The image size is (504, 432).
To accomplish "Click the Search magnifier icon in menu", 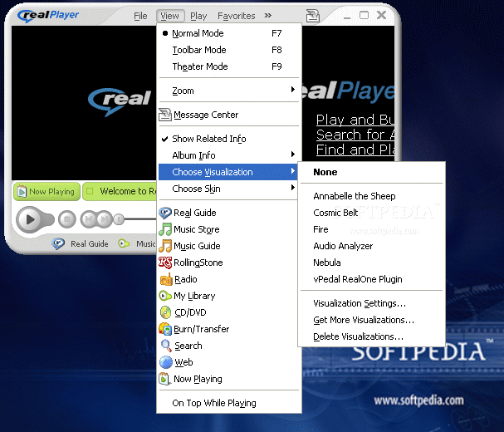I will [166, 346].
